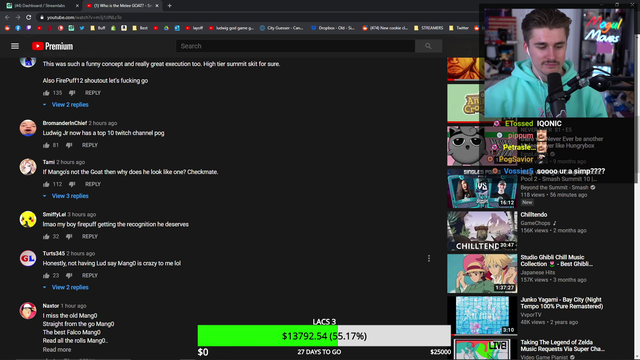Go back with the browser back arrow
The image size is (640, 360).
[7, 17]
